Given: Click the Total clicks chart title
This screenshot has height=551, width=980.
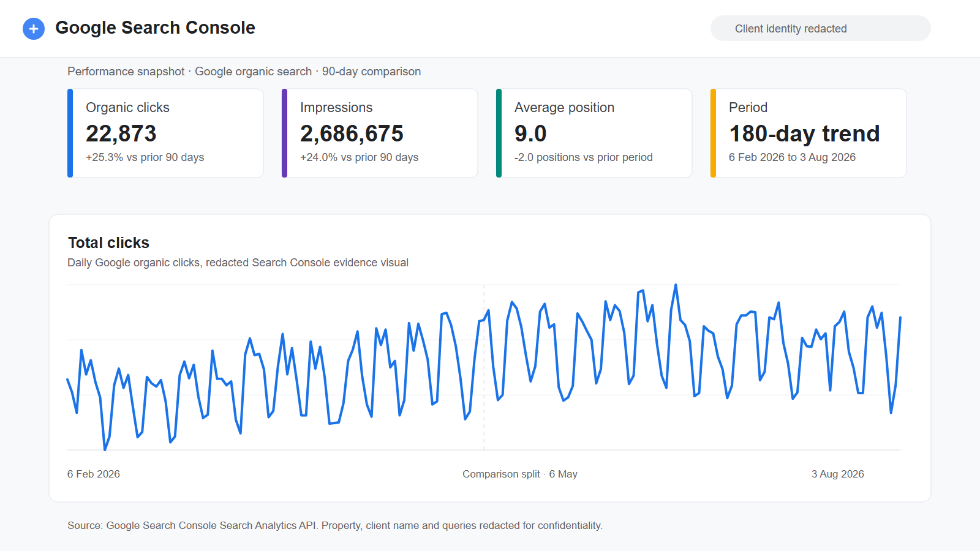Looking at the screenshot, I should (x=108, y=243).
